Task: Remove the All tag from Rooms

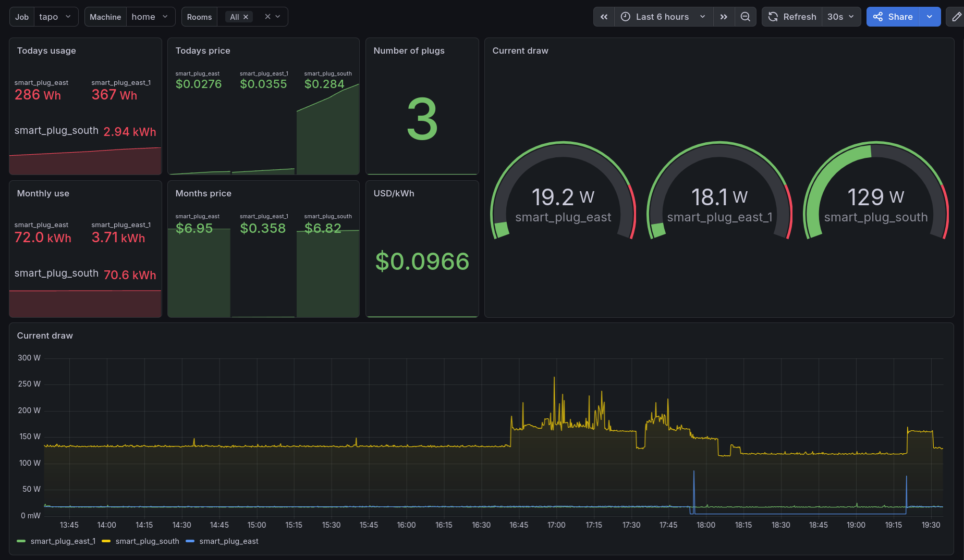Action: (246, 17)
